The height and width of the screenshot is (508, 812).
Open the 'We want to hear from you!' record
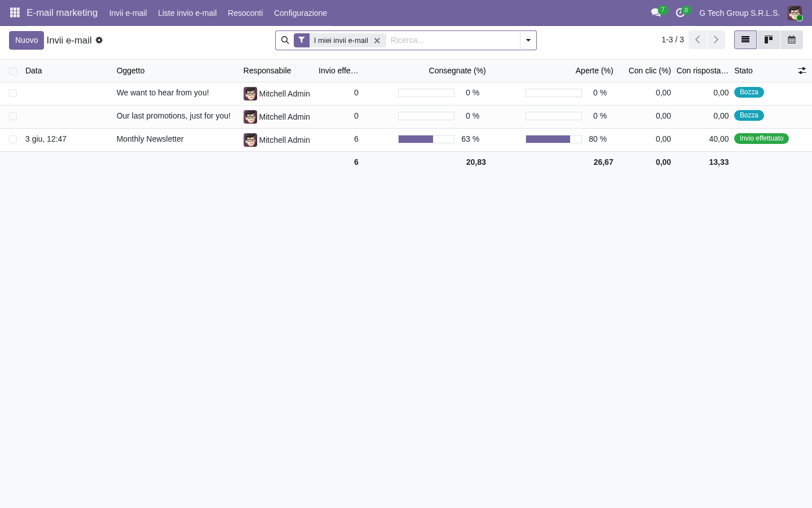[x=162, y=93]
